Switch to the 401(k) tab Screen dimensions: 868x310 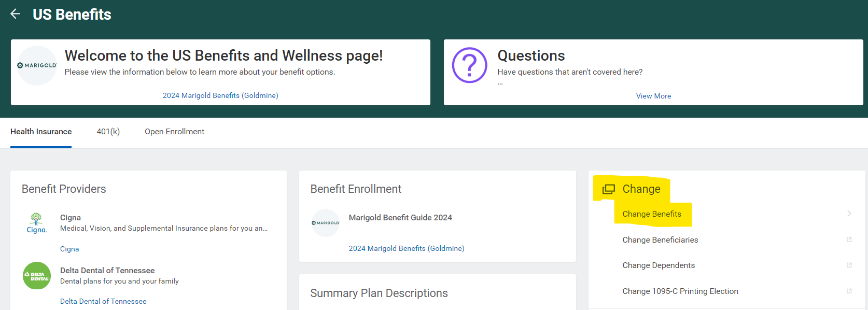(x=108, y=132)
